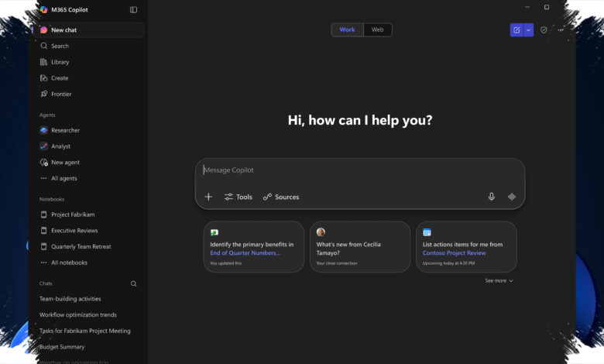Expand dropdown arrow beside compose button
Screen dimensions: 604x364
pyautogui.click(x=528, y=30)
